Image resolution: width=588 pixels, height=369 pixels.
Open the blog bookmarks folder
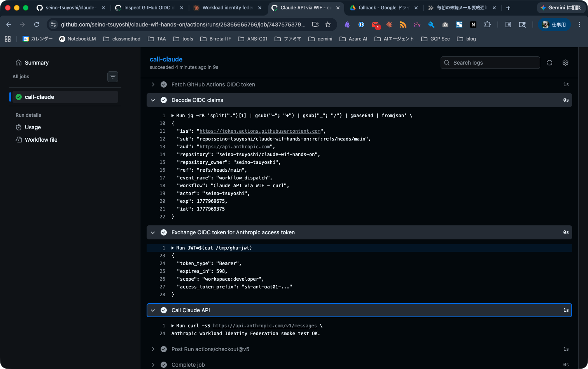point(466,39)
